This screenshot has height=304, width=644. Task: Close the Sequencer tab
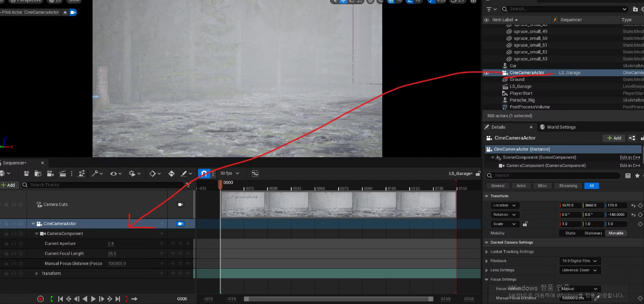(x=43, y=163)
